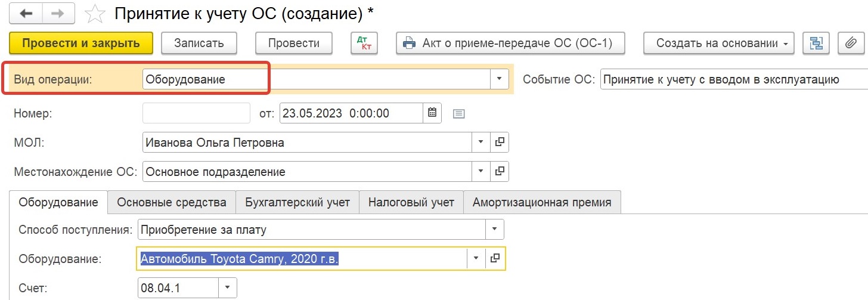Show Дт/Кт accounting entries
The width and height of the screenshot is (868, 300).
pyautogui.click(x=364, y=43)
